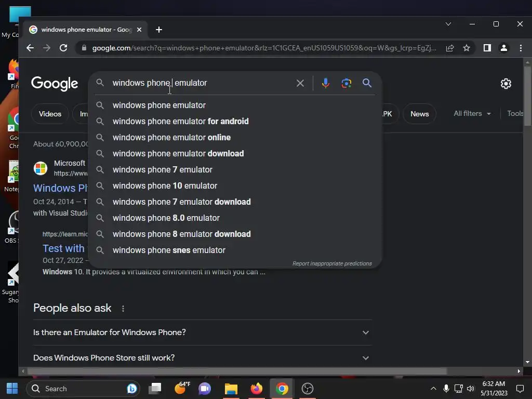
Task: Open People also ask options menu
Action: [123, 309]
